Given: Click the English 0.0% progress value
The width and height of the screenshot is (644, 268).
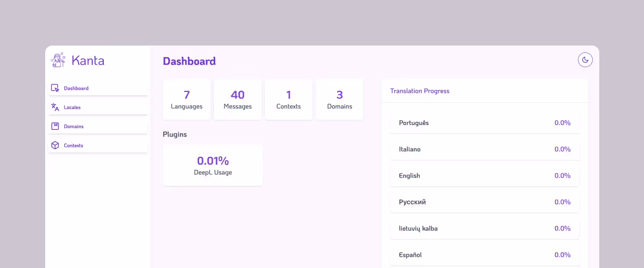Looking at the screenshot, I should [563, 176].
